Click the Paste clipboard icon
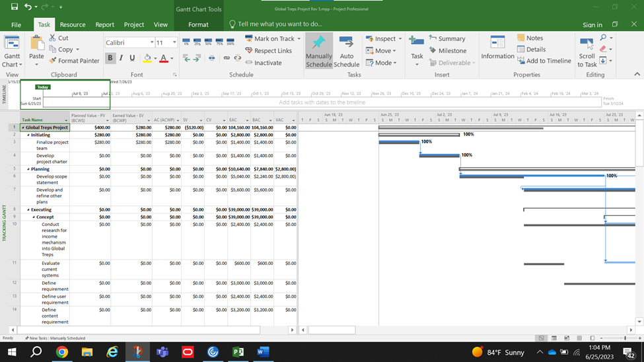 click(36, 44)
